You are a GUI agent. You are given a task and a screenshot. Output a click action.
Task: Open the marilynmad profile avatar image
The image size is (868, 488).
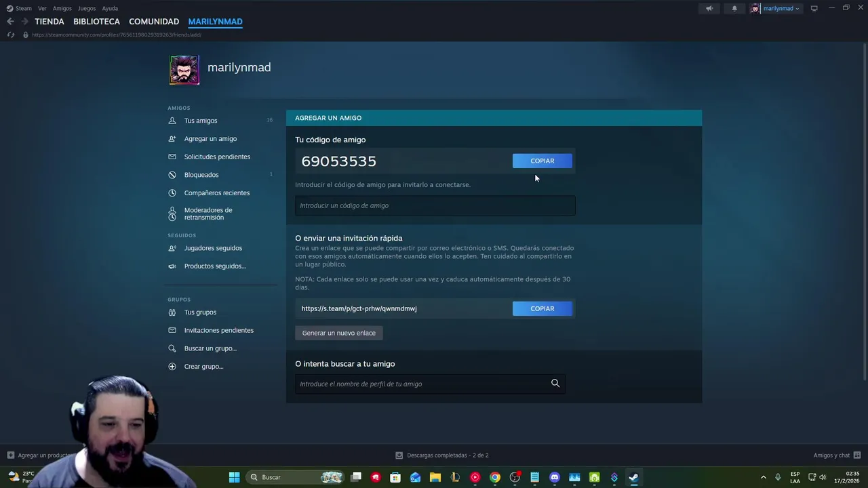tap(184, 70)
